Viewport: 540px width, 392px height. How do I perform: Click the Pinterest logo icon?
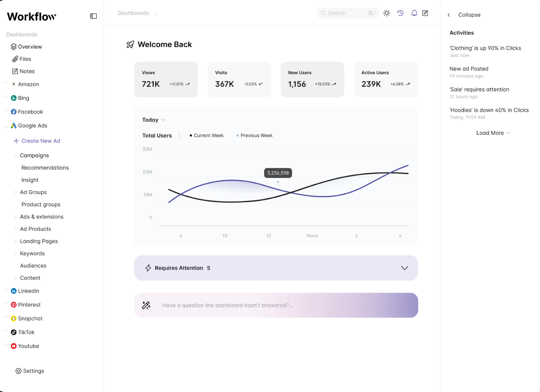14,305
